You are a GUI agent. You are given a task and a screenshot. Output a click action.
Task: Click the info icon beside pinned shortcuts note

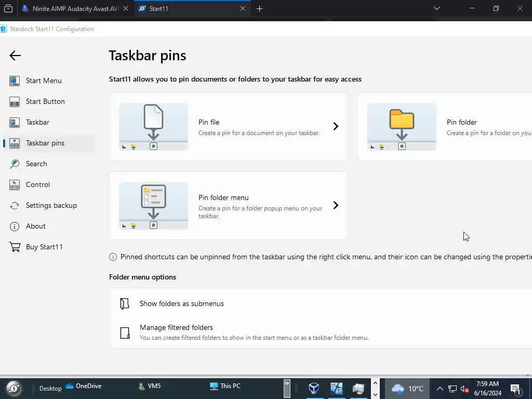[113, 257]
